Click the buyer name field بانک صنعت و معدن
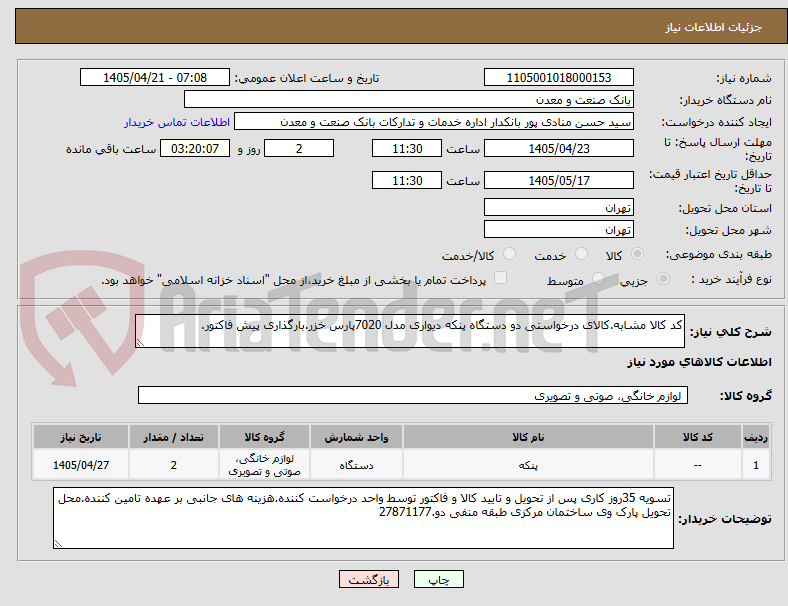This screenshot has width=788, height=606. point(409,99)
